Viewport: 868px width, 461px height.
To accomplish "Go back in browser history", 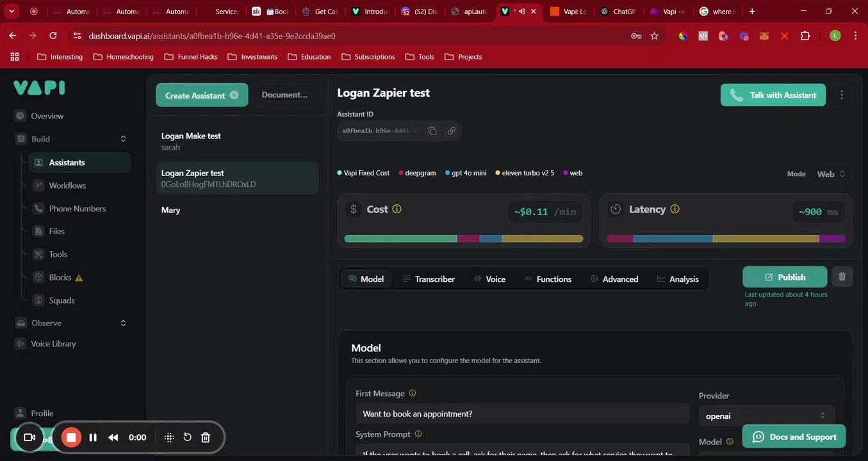I will [x=12, y=36].
